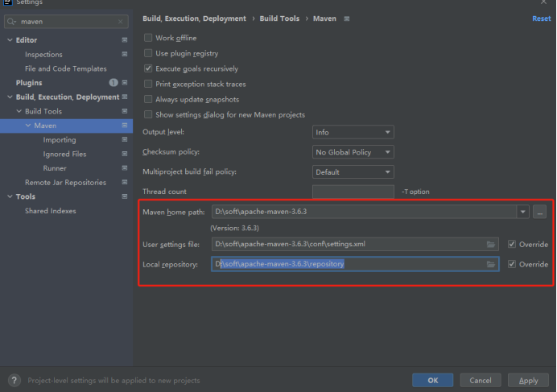Viewport: 557px width, 392px height.
Task: Select Inspections in settings tree
Action: pyautogui.click(x=43, y=55)
